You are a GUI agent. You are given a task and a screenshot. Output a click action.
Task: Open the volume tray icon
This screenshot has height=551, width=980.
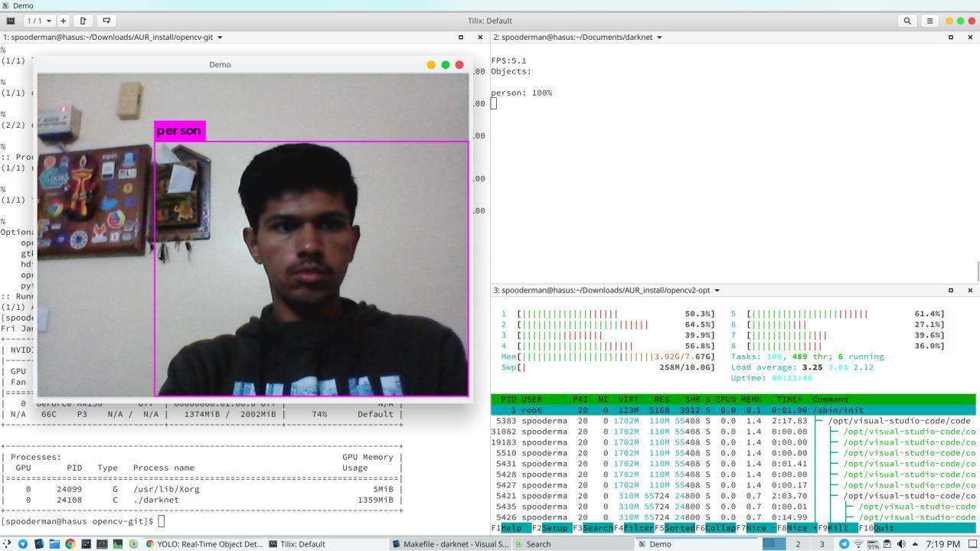click(x=901, y=544)
